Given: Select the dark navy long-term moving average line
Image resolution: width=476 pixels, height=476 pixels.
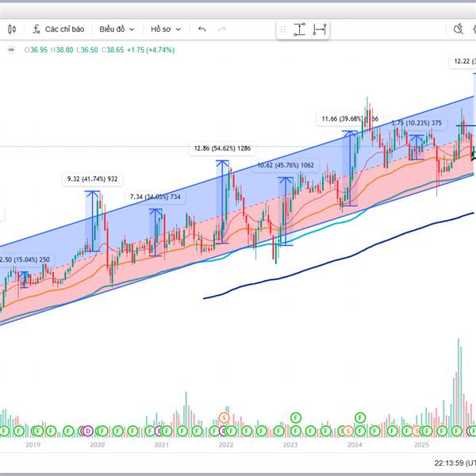Looking at the screenshot, I should click(x=337, y=261).
